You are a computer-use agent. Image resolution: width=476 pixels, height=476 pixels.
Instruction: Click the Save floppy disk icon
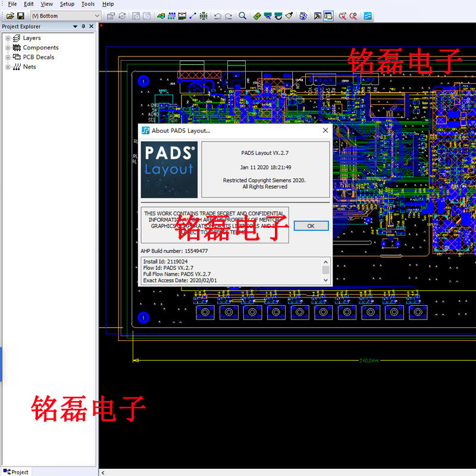pos(21,16)
